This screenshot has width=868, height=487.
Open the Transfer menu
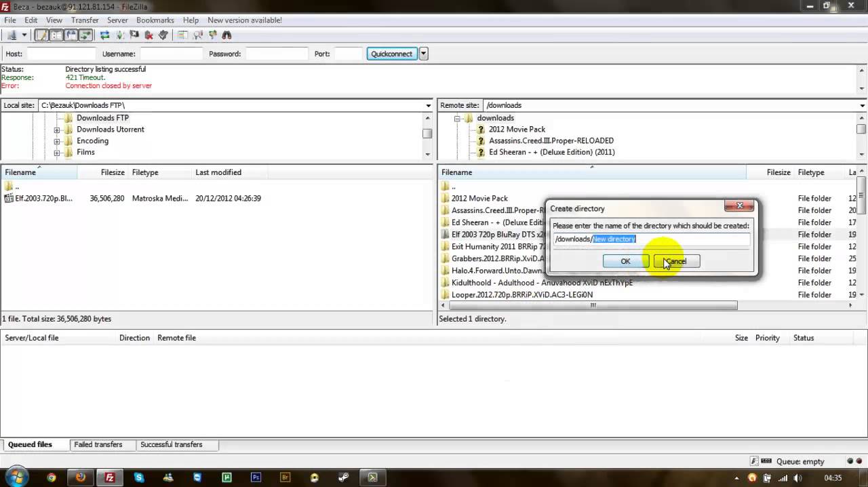85,20
